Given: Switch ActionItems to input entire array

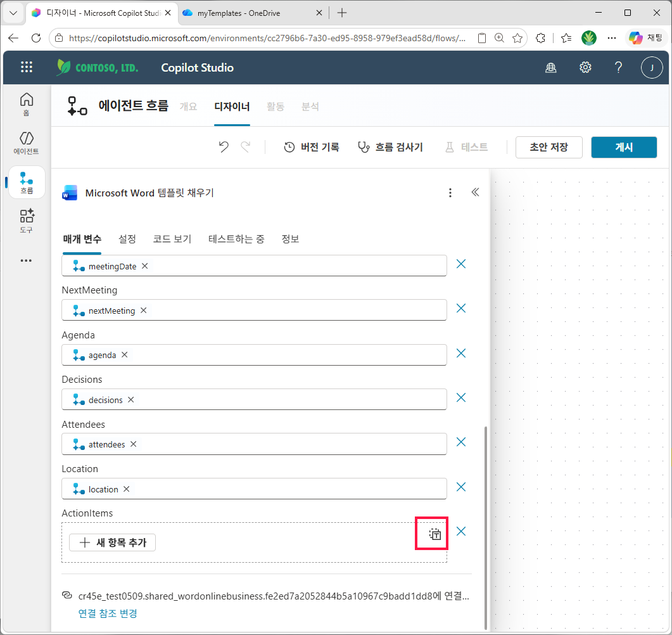Looking at the screenshot, I should click(x=435, y=534).
